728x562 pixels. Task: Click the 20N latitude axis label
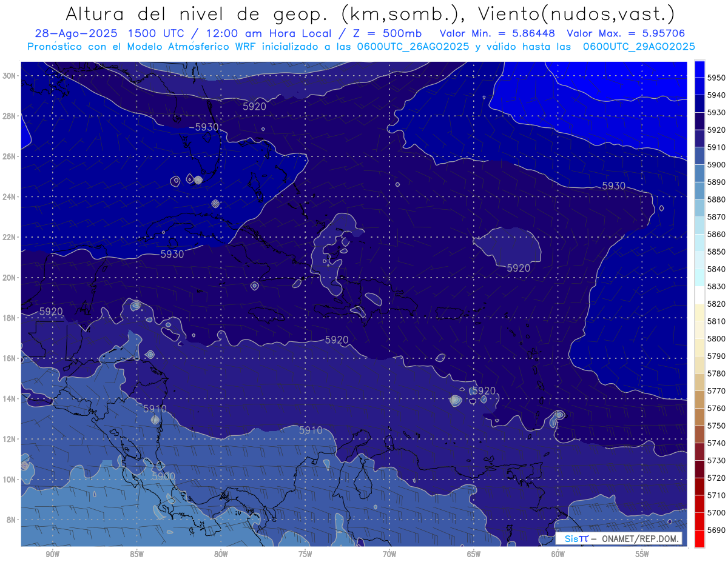pyautogui.click(x=9, y=278)
